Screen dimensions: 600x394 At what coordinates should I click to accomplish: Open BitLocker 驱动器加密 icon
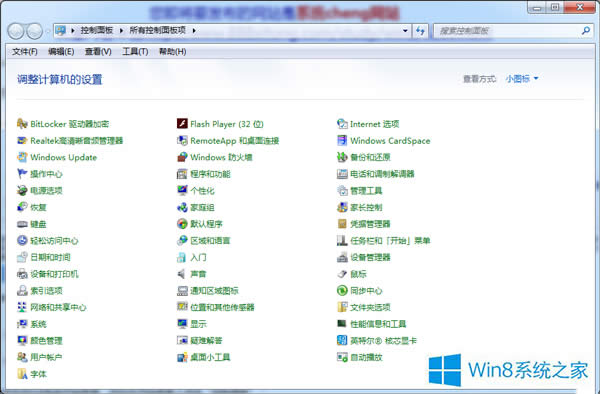pos(22,124)
